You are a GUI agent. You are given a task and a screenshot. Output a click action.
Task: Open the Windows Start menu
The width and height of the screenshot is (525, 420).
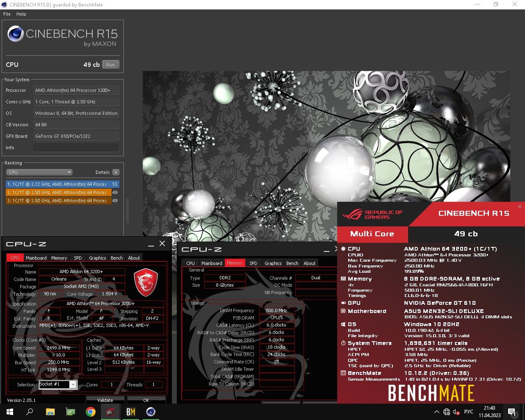[x=10, y=412]
